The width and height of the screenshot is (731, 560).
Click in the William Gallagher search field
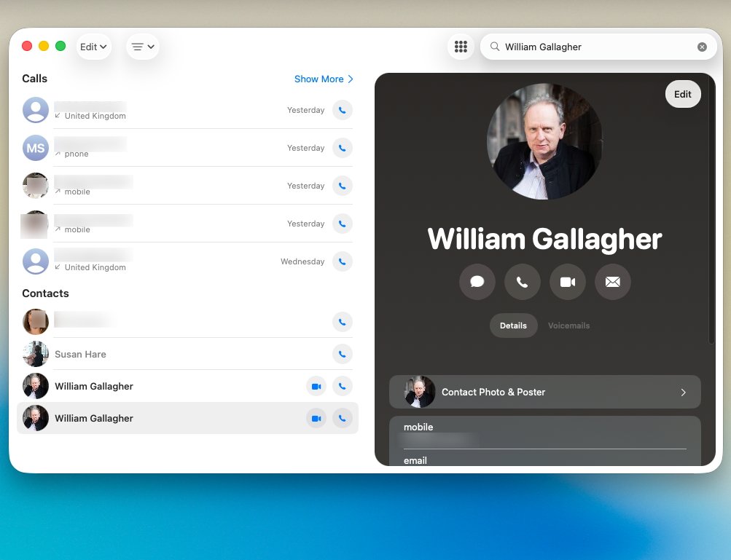(x=594, y=47)
